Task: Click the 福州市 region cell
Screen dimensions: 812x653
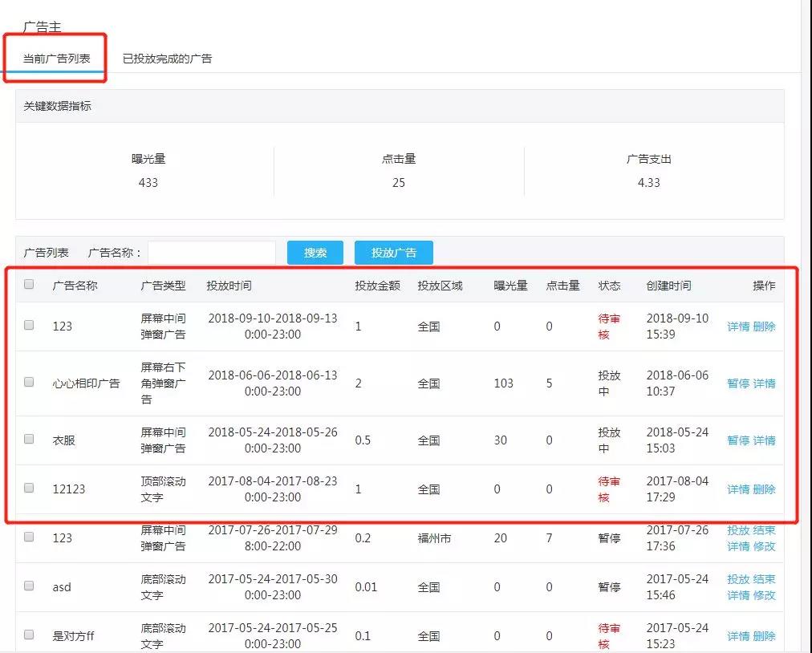Action: coord(434,538)
